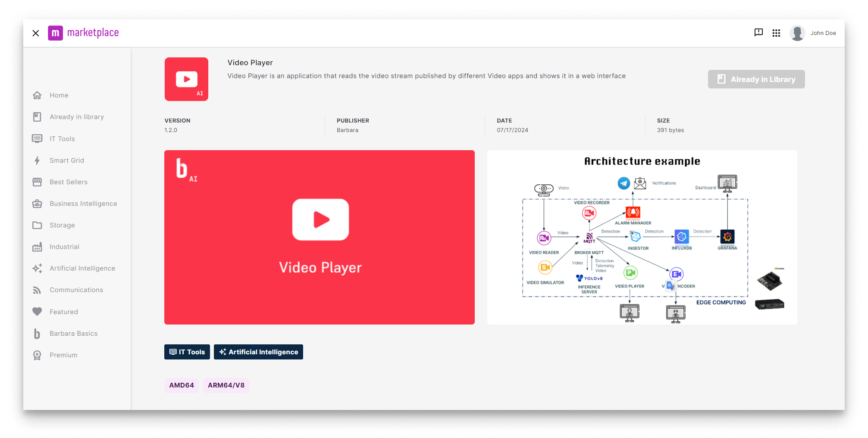
Task: Open Smart Grid via lightning icon
Action: [37, 160]
